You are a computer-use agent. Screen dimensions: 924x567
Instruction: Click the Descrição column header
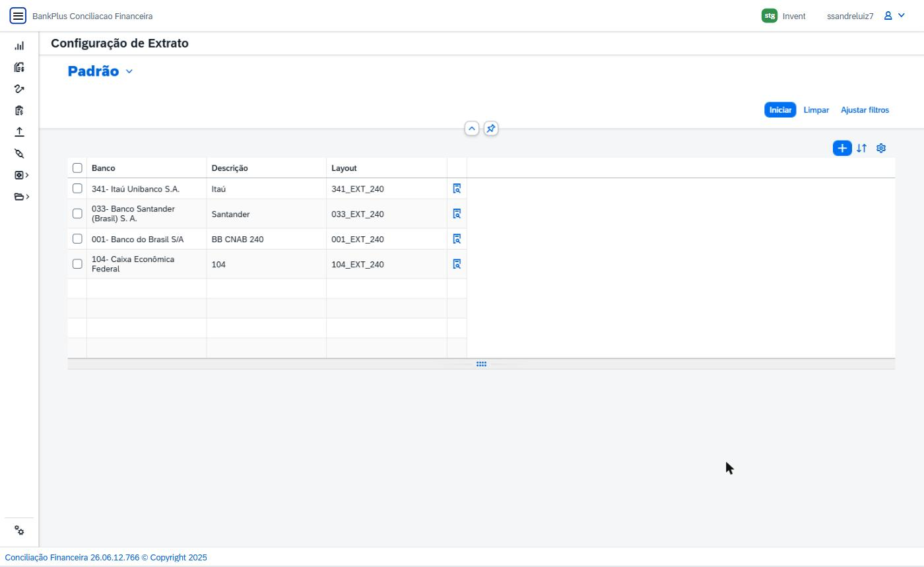[267, 168]
